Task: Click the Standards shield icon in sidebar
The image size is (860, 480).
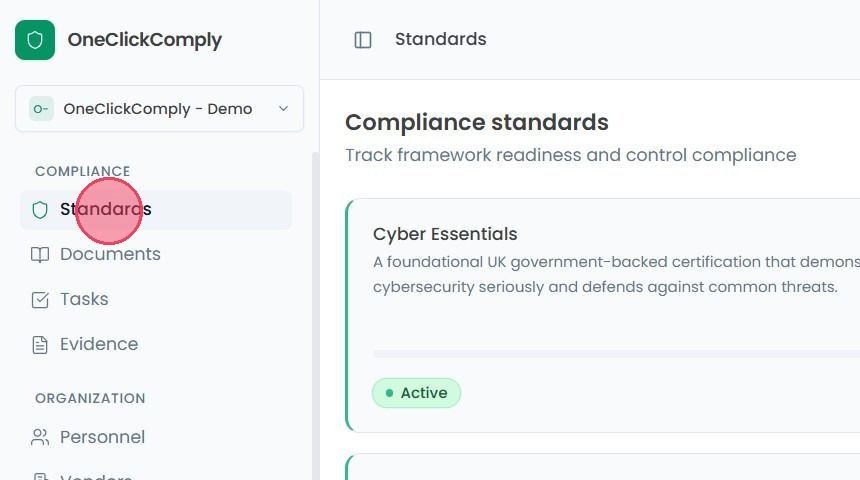Action: (40, 210)
